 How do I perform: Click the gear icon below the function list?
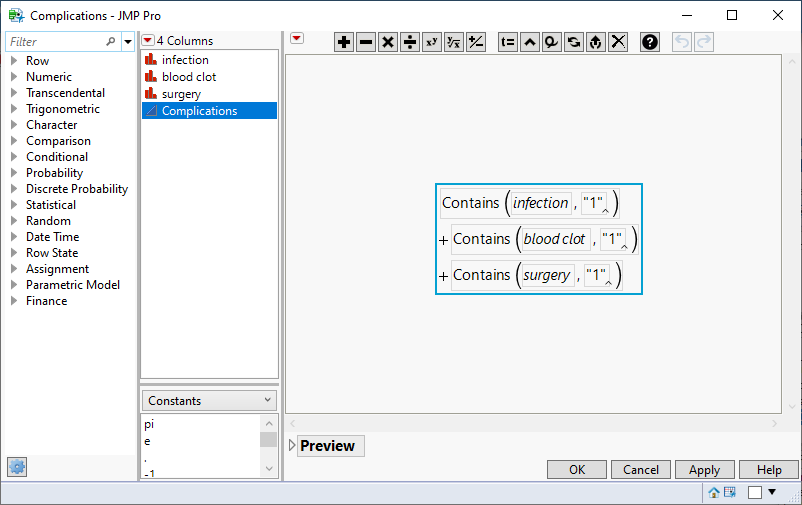(x=17, y=467)
